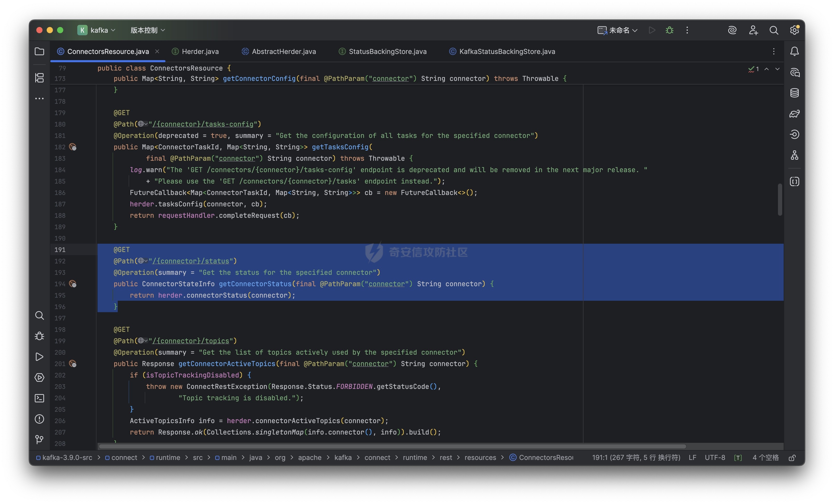Go to next highlighted problem arrow
834x504 pixels.
[x=777, y=69]
